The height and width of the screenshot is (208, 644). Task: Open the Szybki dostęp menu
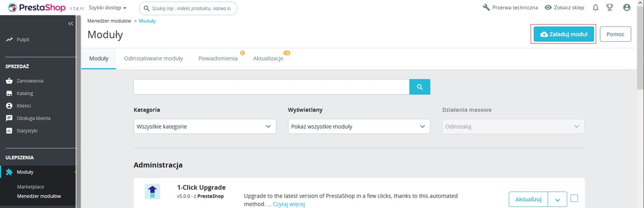pos(107,8)
